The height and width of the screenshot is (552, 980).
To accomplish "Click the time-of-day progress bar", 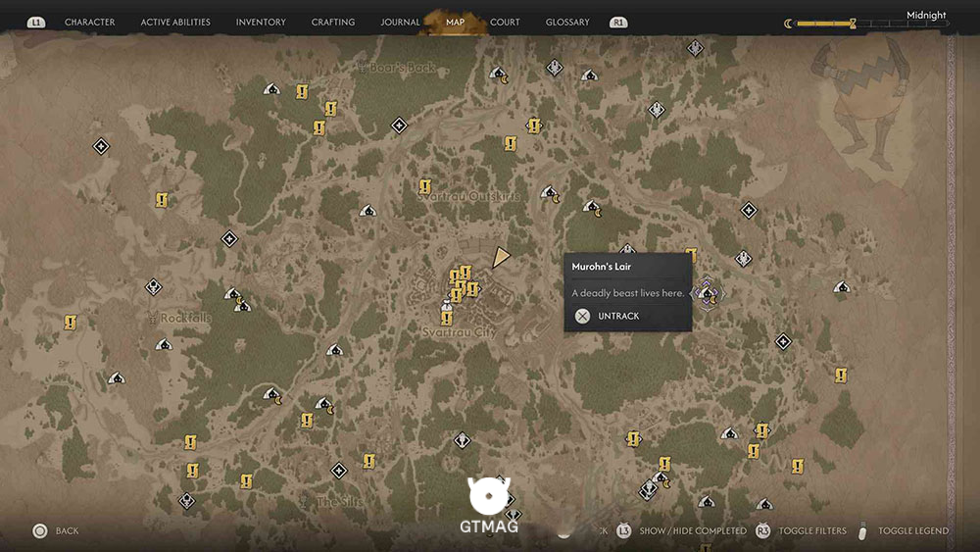I will (872, 24).
